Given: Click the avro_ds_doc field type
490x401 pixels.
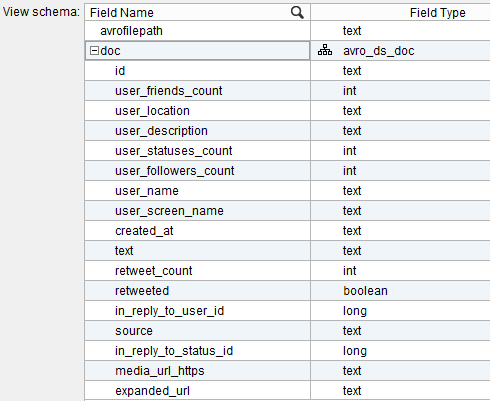Looking at the screenshot, I should pyautogui.click(x=379, y=51).
